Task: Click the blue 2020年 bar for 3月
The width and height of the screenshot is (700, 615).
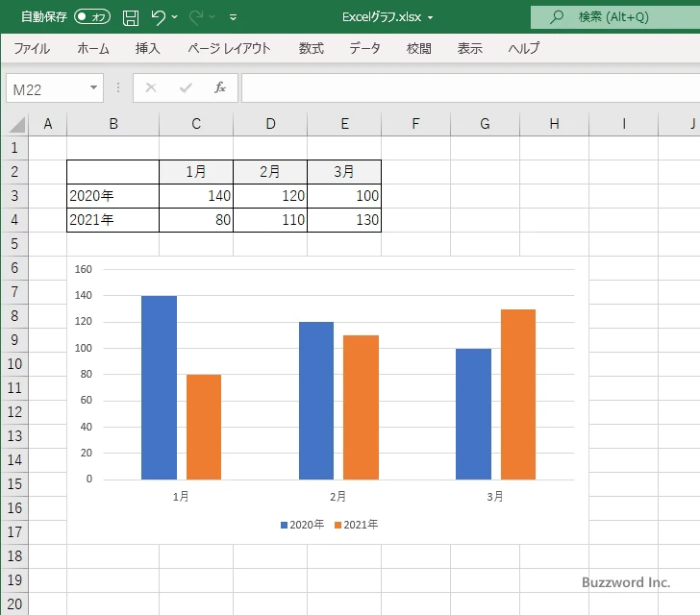Action: tap(473, 414)
